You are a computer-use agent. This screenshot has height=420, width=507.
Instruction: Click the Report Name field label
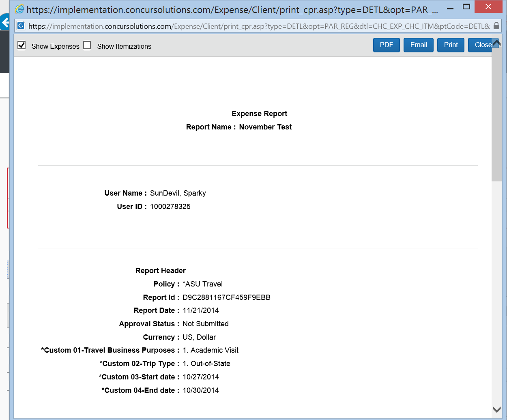211,127
